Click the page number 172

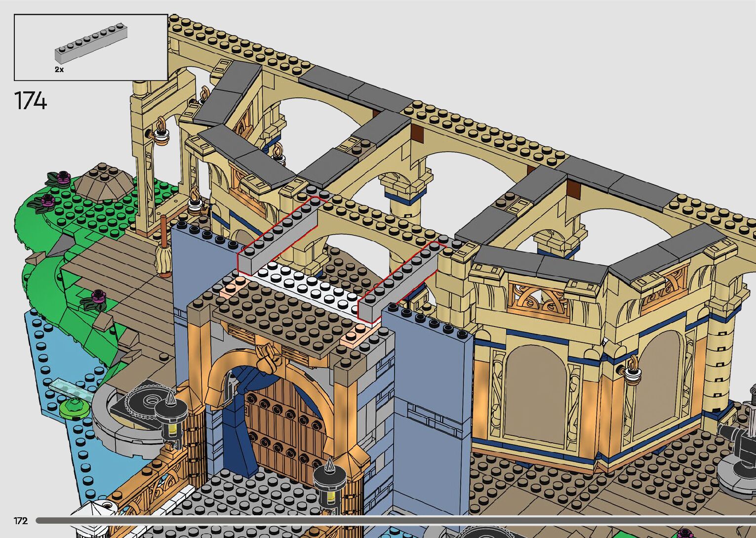click(x=21, y=520)
